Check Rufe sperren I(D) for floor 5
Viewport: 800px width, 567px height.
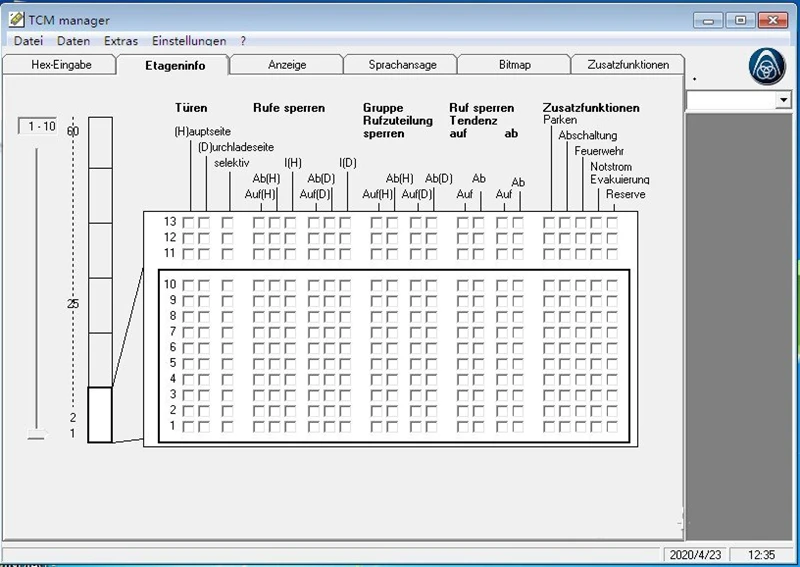pyautogui.click(x=345, y=364)
